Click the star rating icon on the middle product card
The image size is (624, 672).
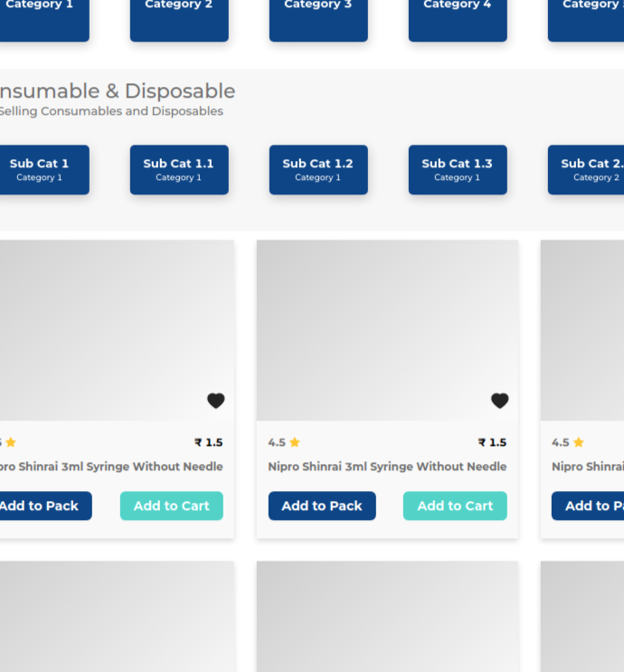coord(295,442)
